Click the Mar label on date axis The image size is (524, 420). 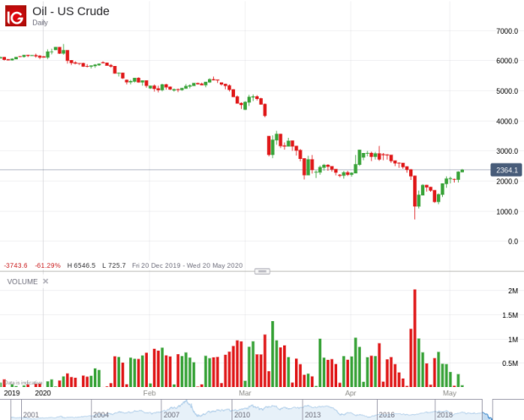click(x=245, y=393)
